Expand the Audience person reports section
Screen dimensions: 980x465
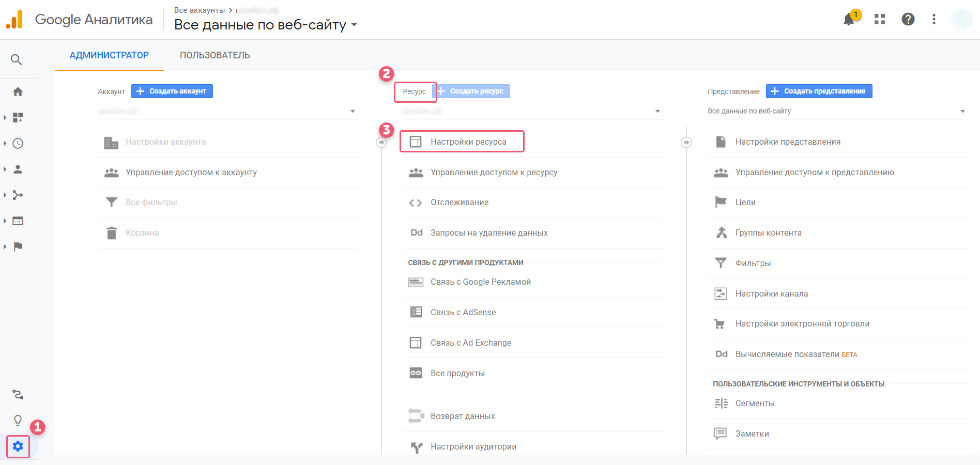18,169
